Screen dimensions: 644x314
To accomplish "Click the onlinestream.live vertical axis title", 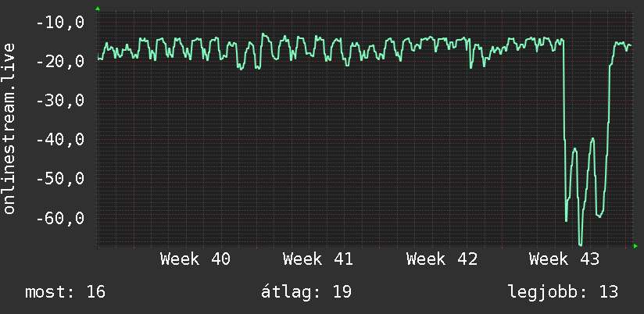I will pos(9,128).
